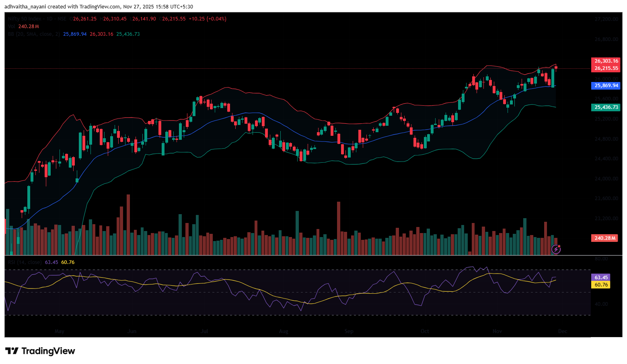
Task: Select the RSI (14, close) indicator legend
Action: [x=25, y=262]
